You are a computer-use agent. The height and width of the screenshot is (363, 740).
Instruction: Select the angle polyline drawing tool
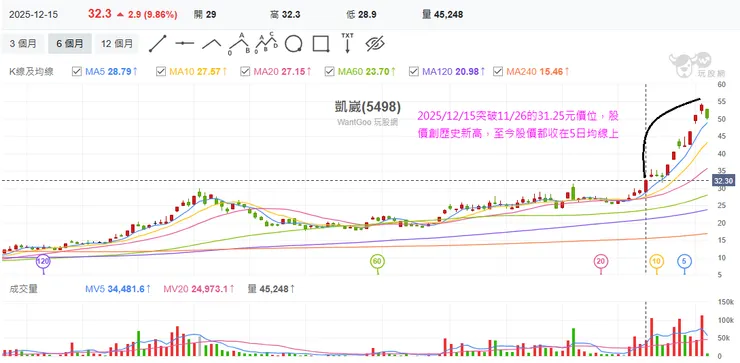(211, 43)
